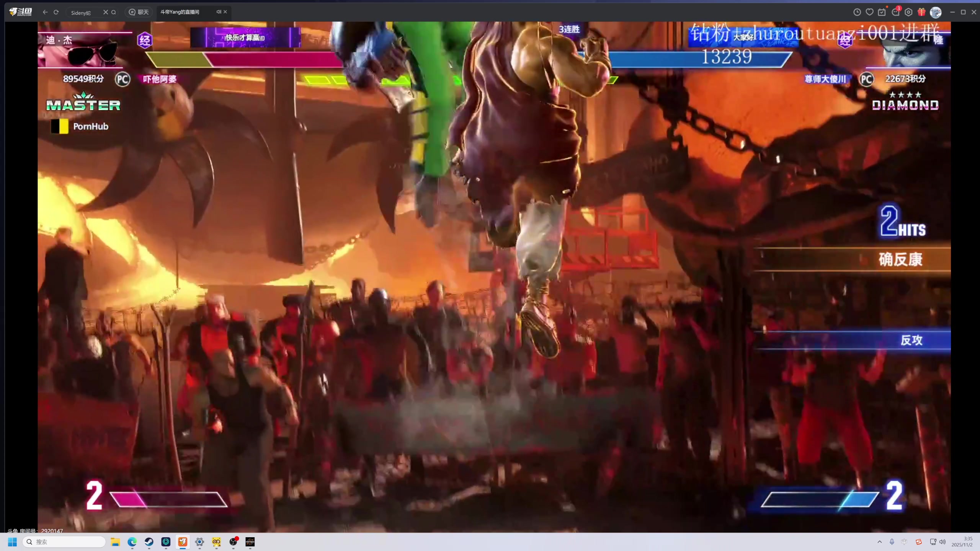Refresh the page with reload button
This screenshot has width=980, height=551.
[x=56, y=12]
